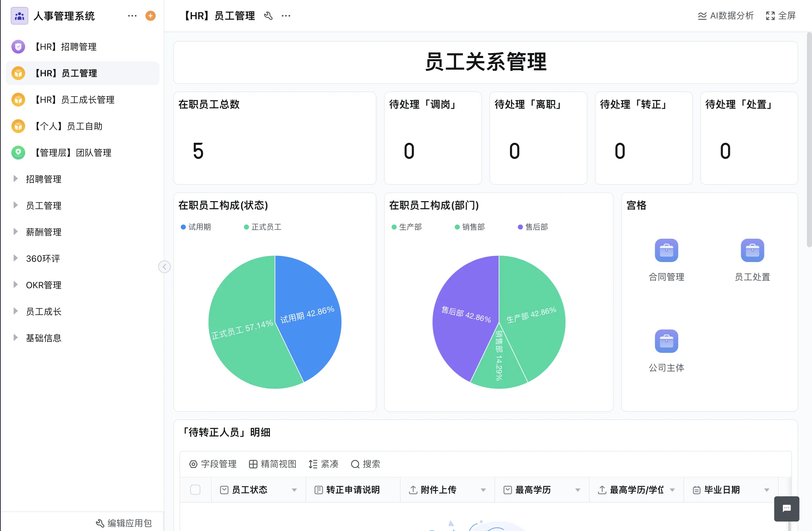The image size is (812, 531).
Task: Open AI数据分析 in the top toolbar
Action: pyautogui.click(x=725, y=16)
